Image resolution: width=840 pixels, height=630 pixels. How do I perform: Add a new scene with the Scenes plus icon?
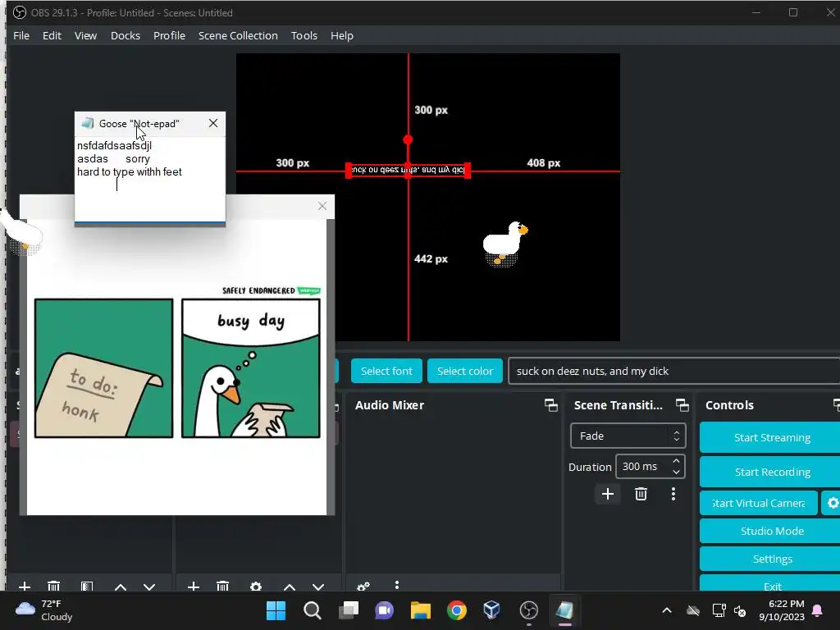click(x=25, y=586)
